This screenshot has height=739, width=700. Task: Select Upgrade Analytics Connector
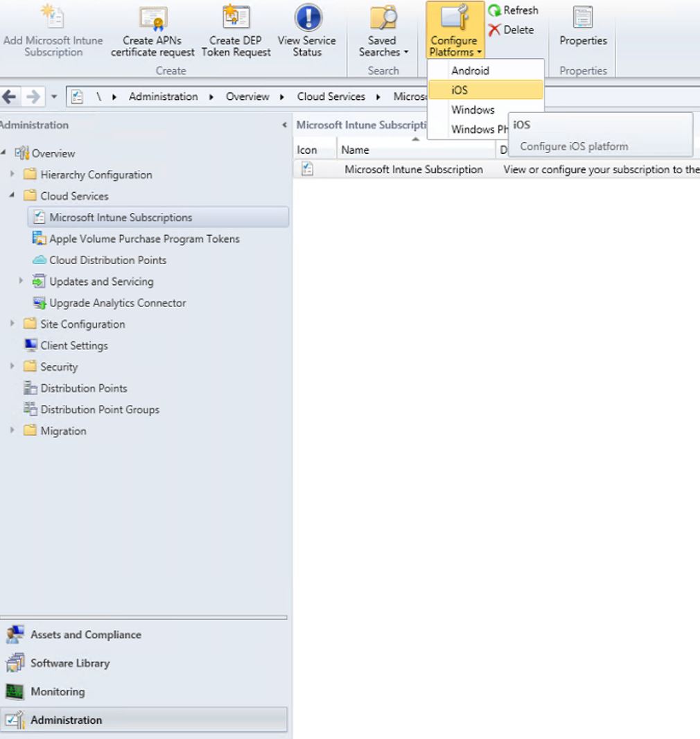point(118,303)
